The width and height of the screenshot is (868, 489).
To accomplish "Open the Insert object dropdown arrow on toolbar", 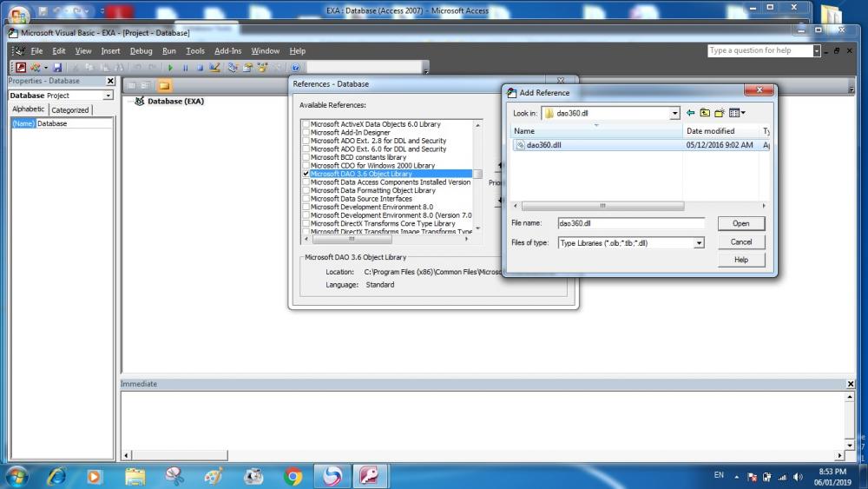I will (45, 68).
